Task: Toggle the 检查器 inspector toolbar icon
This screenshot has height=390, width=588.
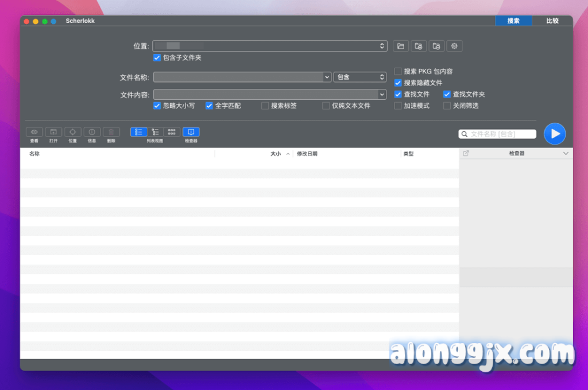Action: (x=191, y=132)
